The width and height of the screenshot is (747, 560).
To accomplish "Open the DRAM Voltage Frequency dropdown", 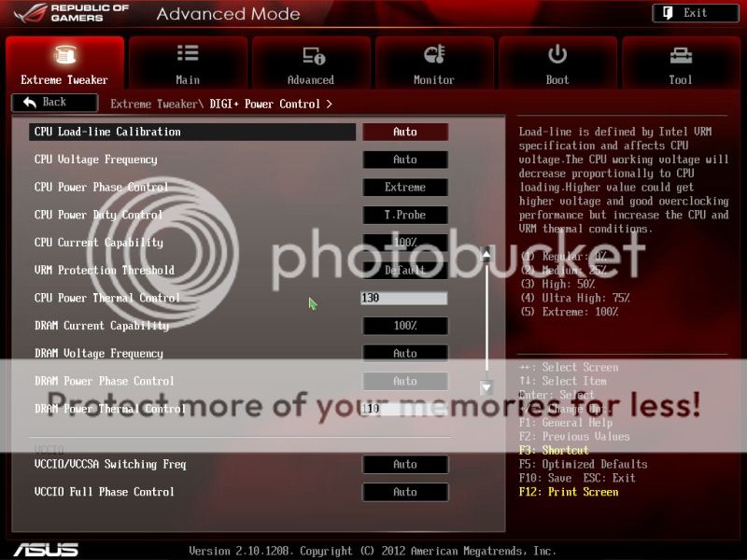I will (x=405, y=353).
